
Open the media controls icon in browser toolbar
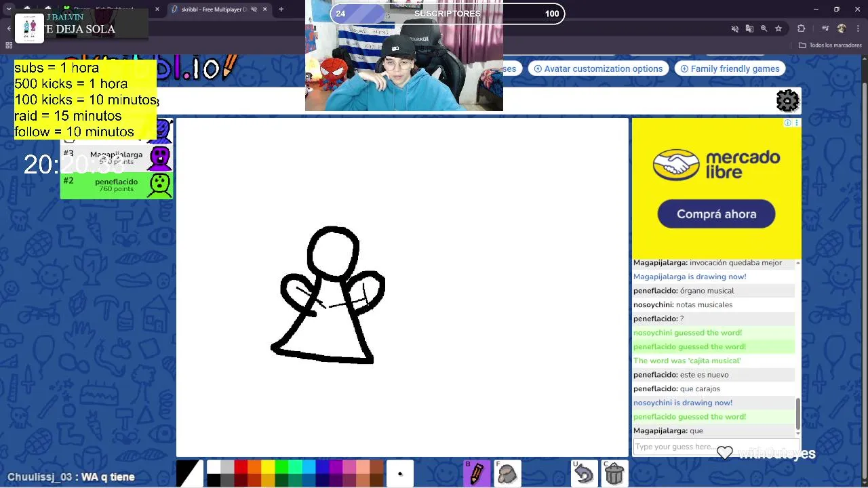click(825, 28)
